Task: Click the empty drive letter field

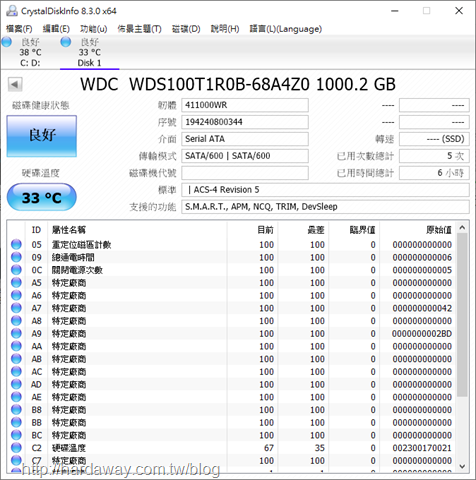Action: (245, 173)
